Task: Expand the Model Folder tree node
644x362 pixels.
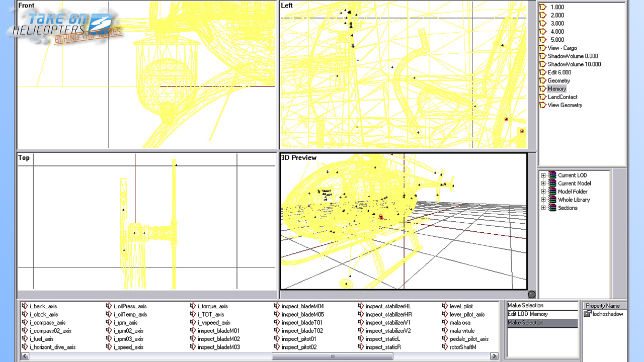Action: point(543,192)
